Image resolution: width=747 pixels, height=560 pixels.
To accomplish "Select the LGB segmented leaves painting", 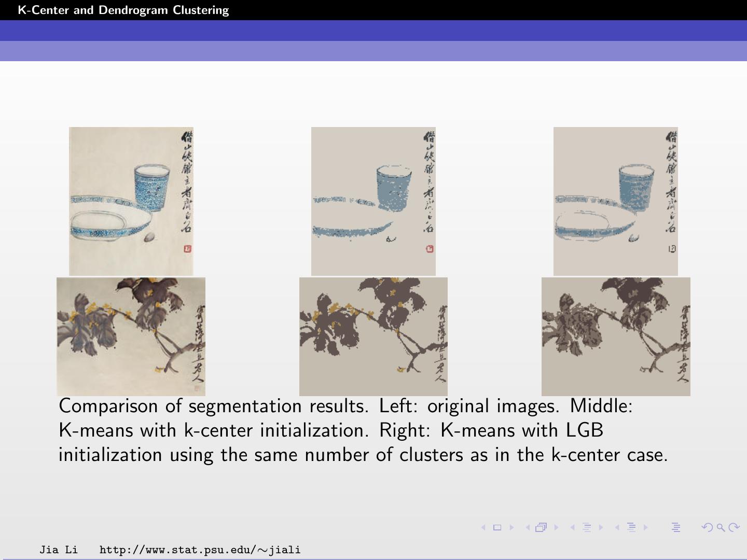I will pyautogui.click(x=616, y=337).
